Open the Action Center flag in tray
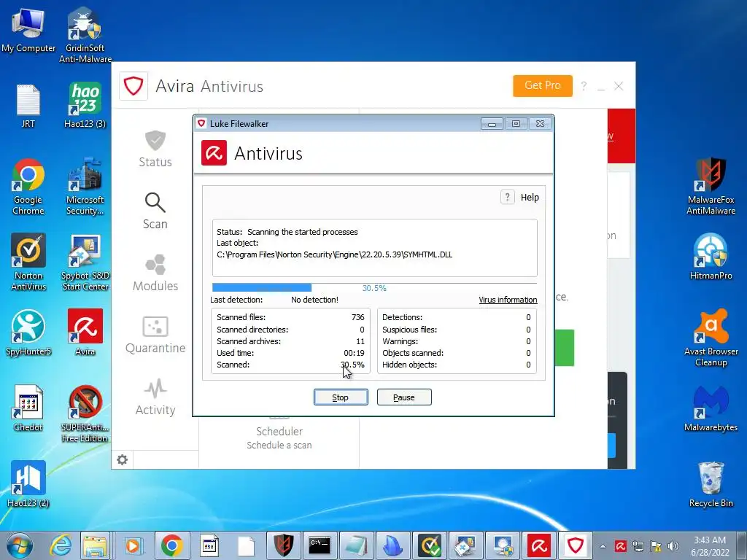This screenshot has width=747, height=560. [656, 546]
